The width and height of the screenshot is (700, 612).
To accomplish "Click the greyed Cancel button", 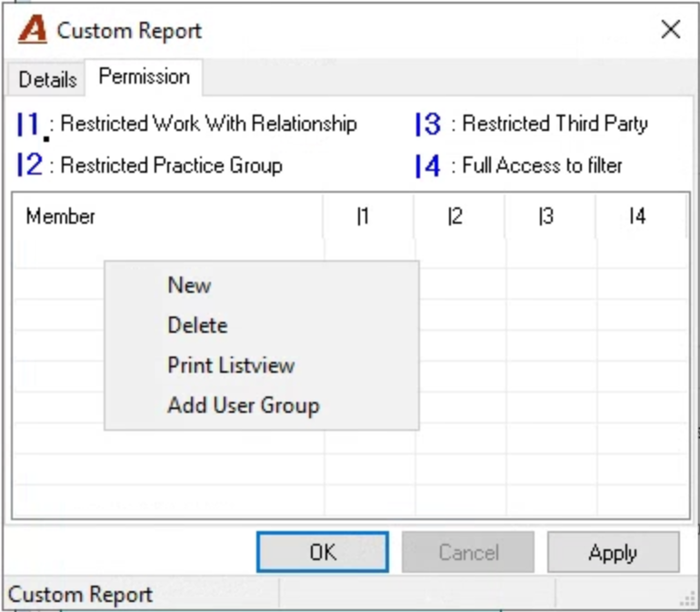I will click(468, 552).
